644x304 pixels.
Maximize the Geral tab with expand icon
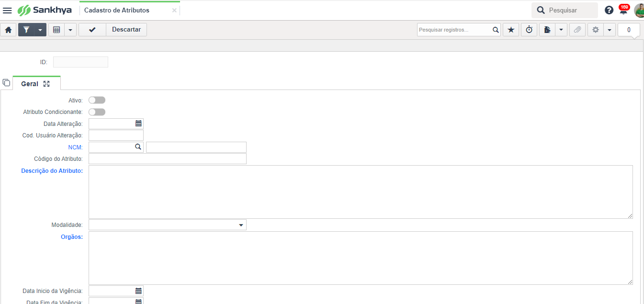(x=46, y=84)
